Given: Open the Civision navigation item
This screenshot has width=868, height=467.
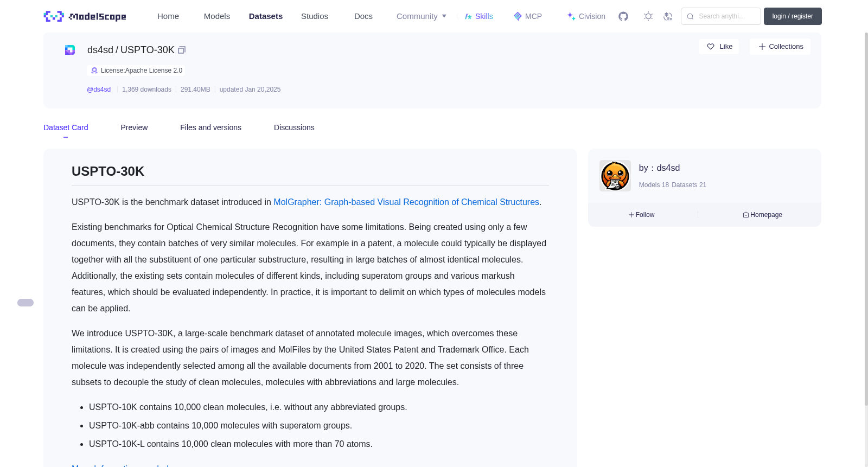Looking at the screenshot, I should pos(586,16).
